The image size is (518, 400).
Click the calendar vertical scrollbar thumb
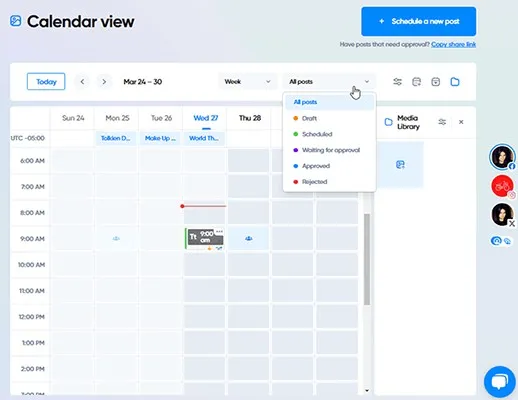[x=367, y=259]
